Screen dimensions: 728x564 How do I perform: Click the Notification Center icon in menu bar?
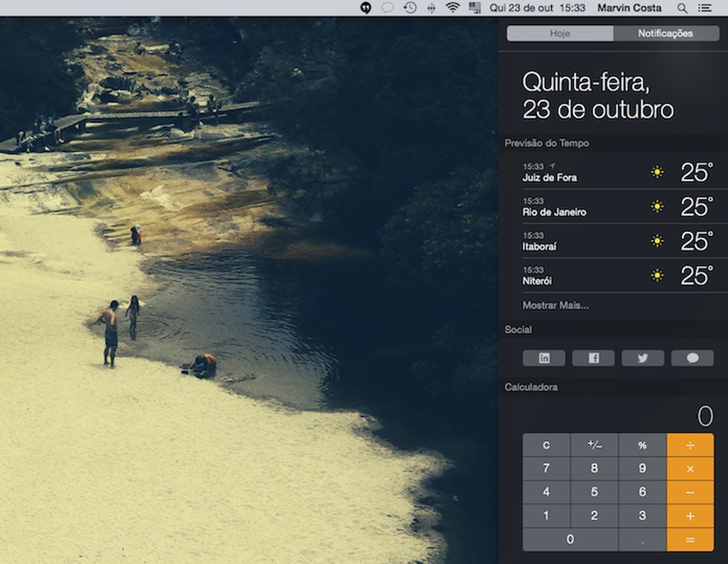point(704,8)
